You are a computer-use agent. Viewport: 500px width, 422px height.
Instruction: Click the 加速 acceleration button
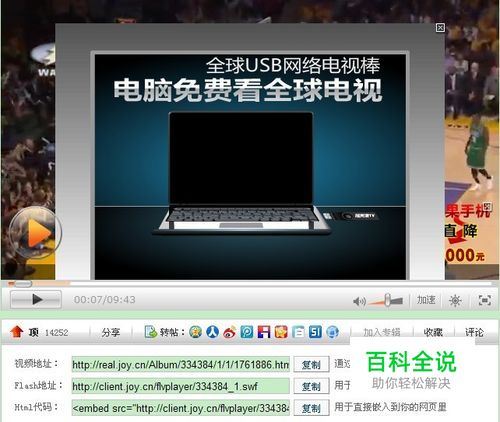426,300
